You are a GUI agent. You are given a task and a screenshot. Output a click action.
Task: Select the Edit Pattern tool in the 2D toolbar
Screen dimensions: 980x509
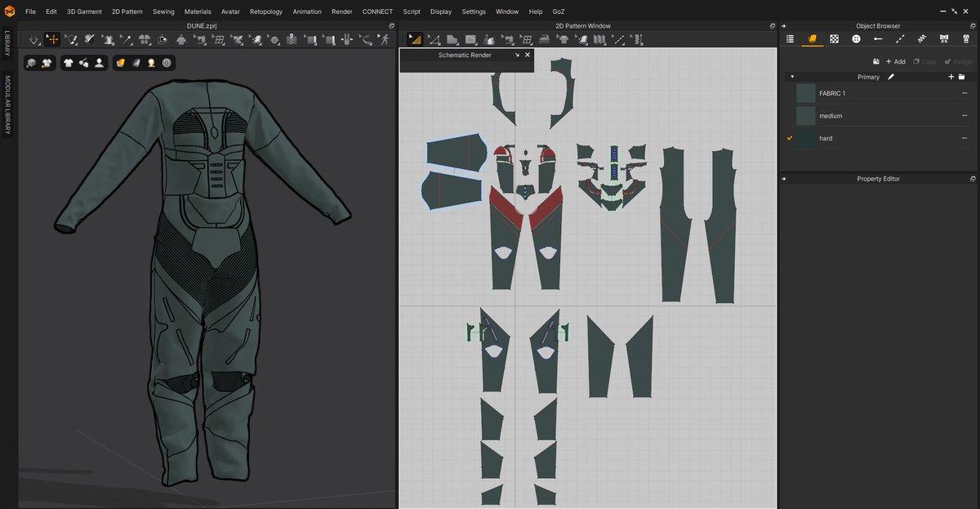pos(434,38)
